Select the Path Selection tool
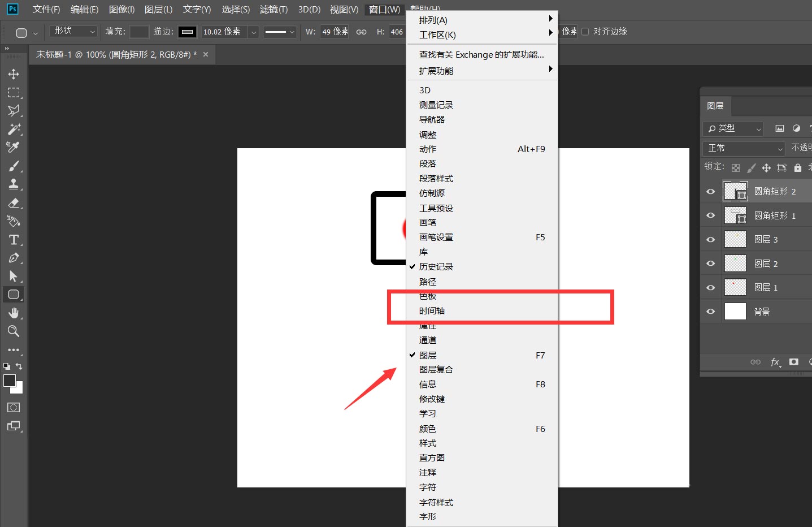812x527 pixels. point(14,276)
